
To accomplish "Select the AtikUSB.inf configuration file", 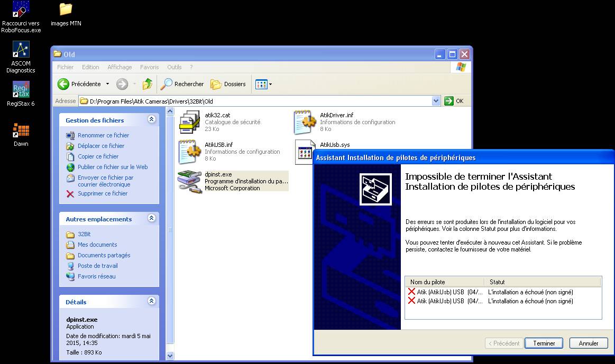I will point(189,152).
